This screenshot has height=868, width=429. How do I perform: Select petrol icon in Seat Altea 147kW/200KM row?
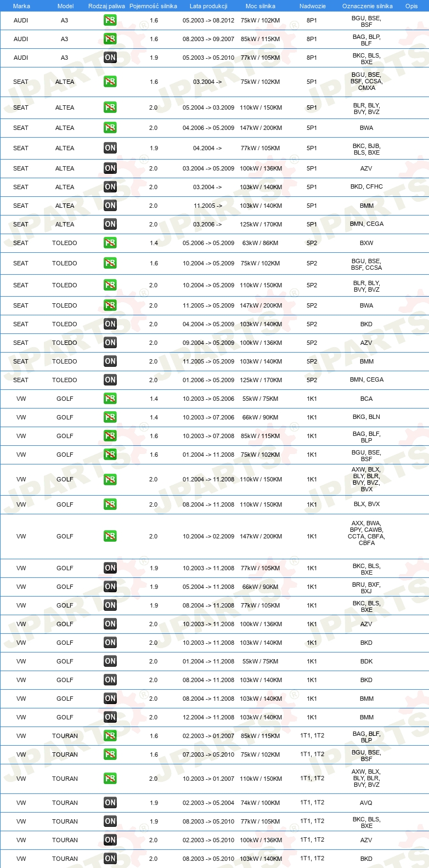point(110,128)
